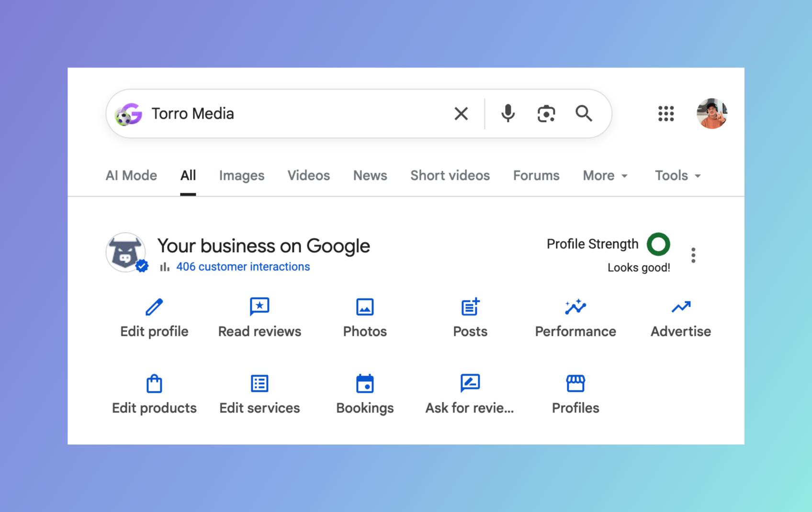Open the Short videos tab

click(450, 176)
